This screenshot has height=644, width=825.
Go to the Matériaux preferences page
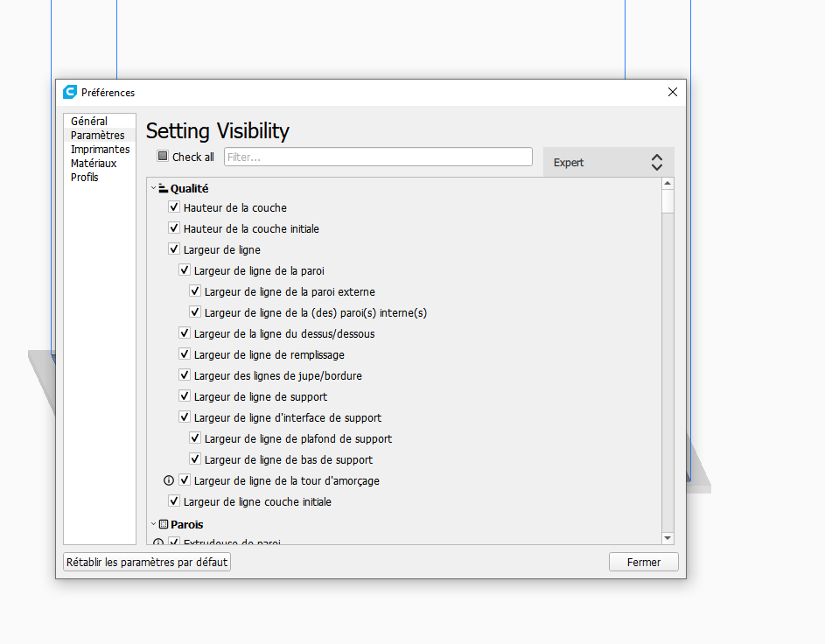pos(100,163)
